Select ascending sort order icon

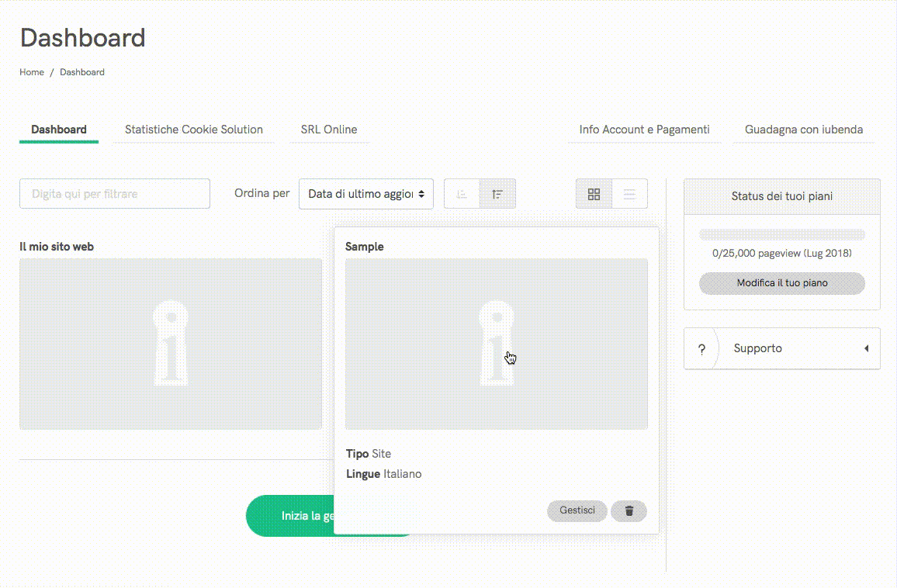[462, 194]
